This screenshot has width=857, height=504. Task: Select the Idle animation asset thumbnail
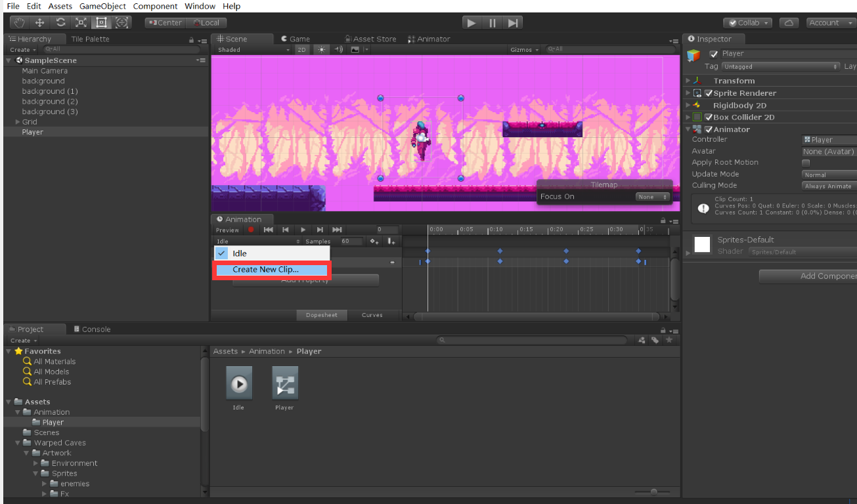(238, 383)
